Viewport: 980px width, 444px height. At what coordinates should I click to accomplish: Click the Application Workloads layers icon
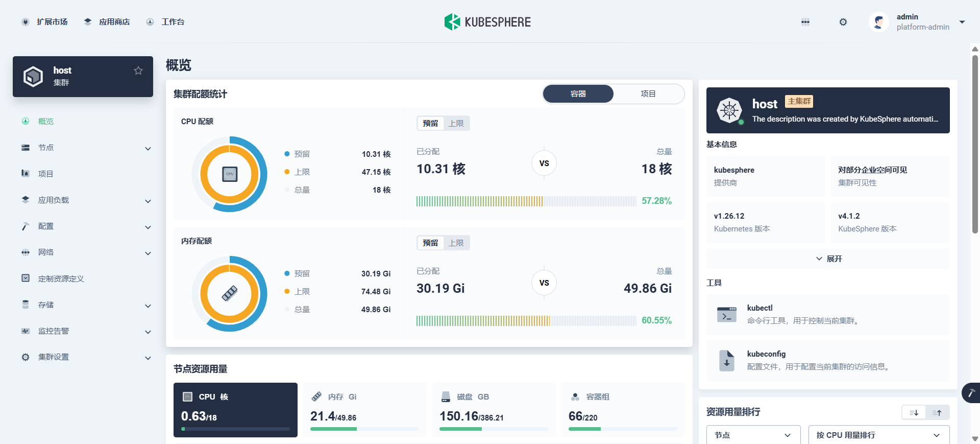[26, 200]
